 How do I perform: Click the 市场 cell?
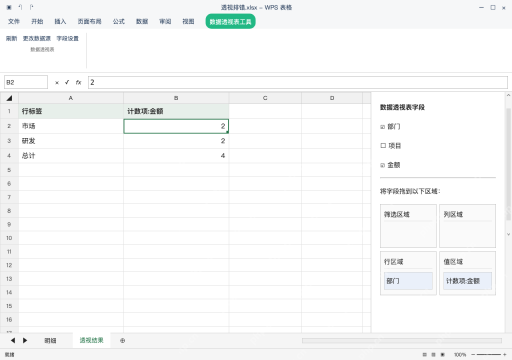point(71,126)
